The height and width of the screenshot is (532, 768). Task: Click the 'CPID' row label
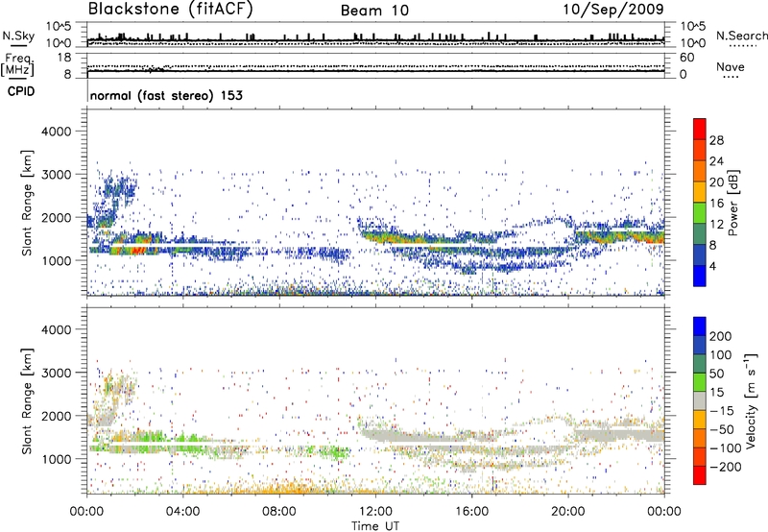tap(21, 91)
